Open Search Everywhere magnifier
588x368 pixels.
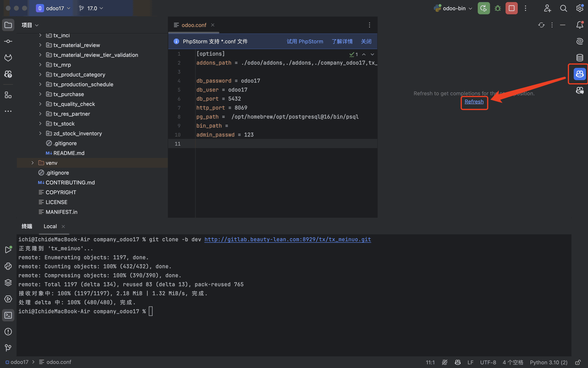pos(563,8)
